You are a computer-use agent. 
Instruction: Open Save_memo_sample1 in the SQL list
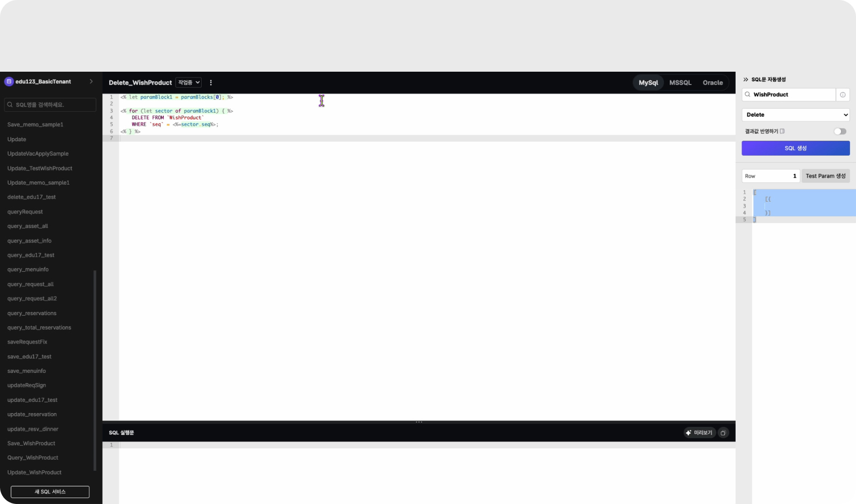pyautogui.click(x=35, y=125)
